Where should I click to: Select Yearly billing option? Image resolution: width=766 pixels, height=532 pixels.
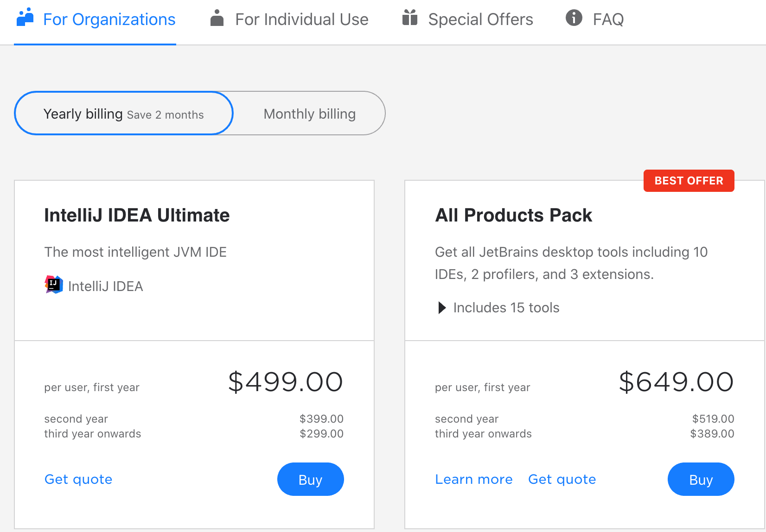pos(124,114)
